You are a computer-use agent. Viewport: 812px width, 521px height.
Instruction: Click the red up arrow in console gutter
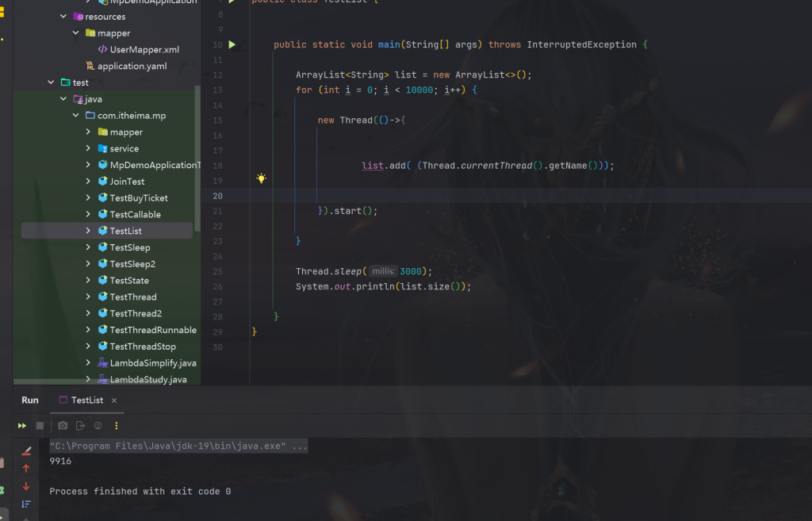pyautogui.click(x=26, y=469)
